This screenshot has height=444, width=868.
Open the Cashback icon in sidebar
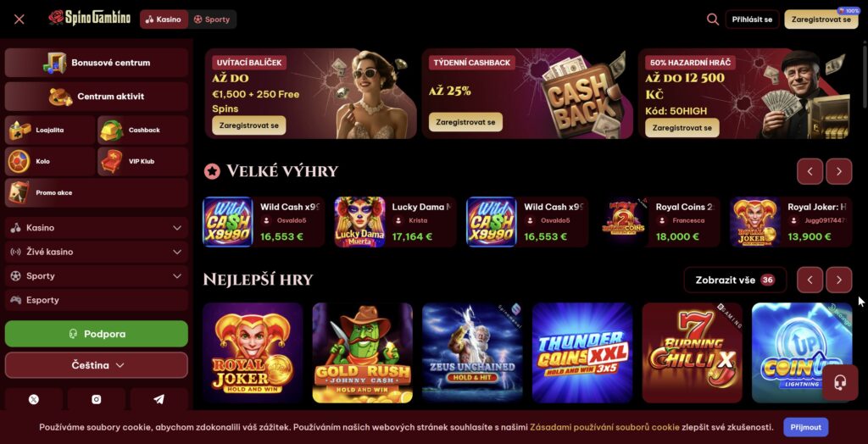(111, 130)
